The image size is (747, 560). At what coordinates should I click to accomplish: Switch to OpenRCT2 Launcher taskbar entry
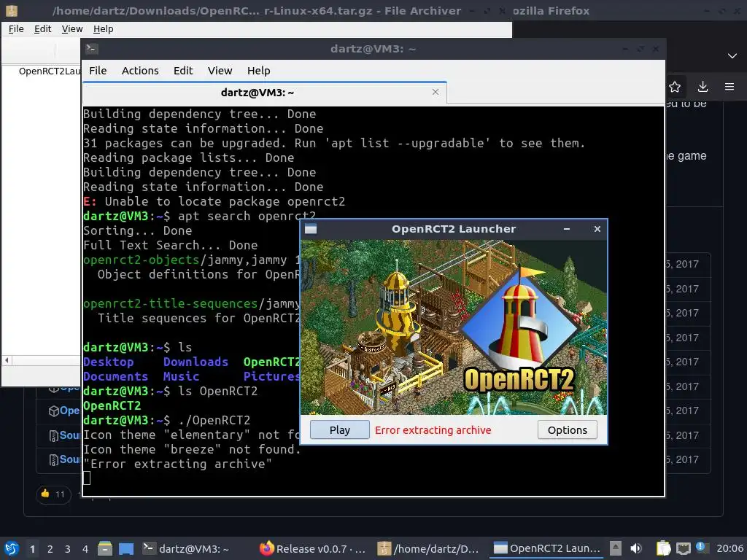coord(546,548)
